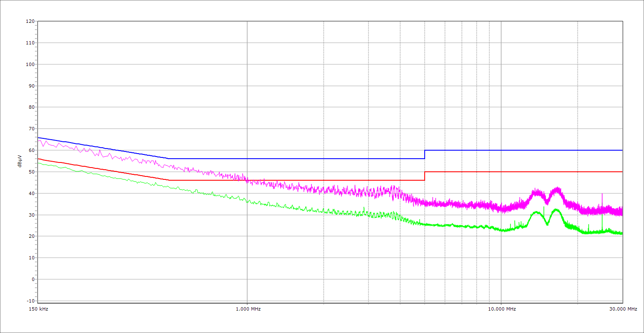The image size is (644, 333).
Task: Click the dBµV y-axis unit label
Action: tap(20, 161)
